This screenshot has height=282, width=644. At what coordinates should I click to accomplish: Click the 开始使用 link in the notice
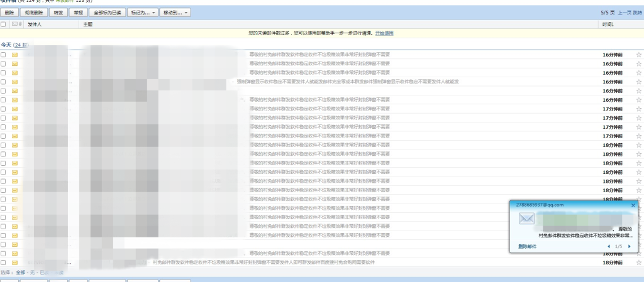[384, 33]
